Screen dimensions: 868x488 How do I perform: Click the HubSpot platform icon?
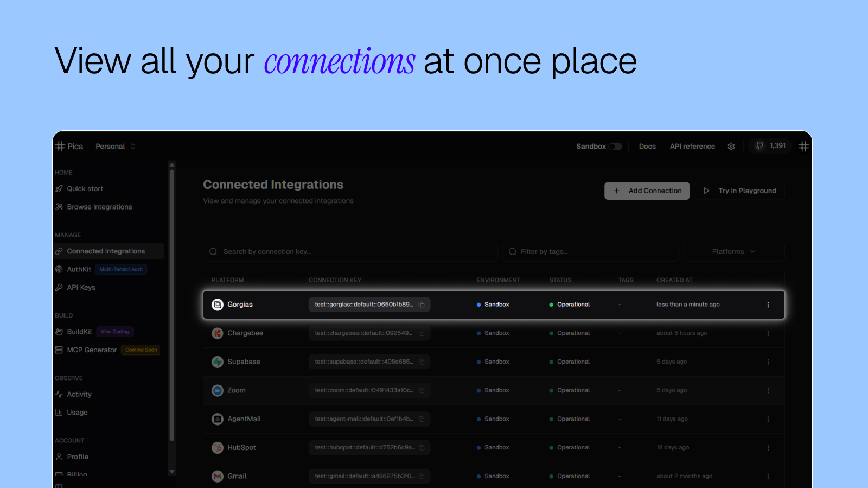pos(218,448)
